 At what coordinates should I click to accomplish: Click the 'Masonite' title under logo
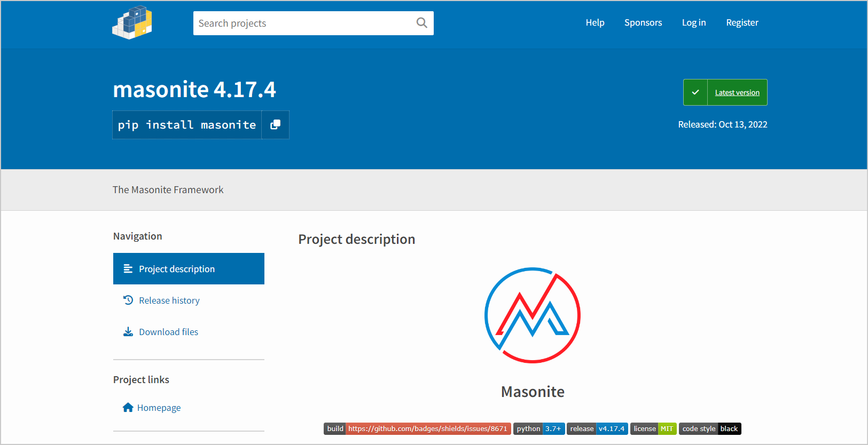pos(533,392)
